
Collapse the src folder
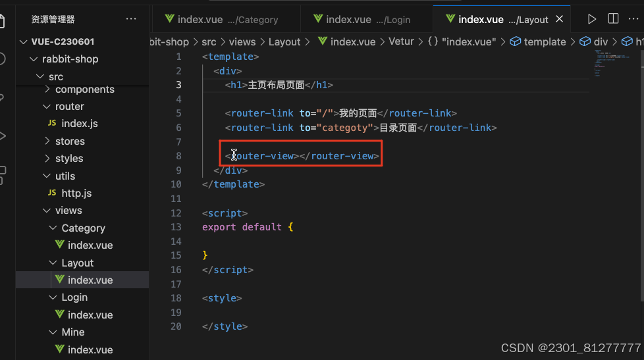pos(40,76)
